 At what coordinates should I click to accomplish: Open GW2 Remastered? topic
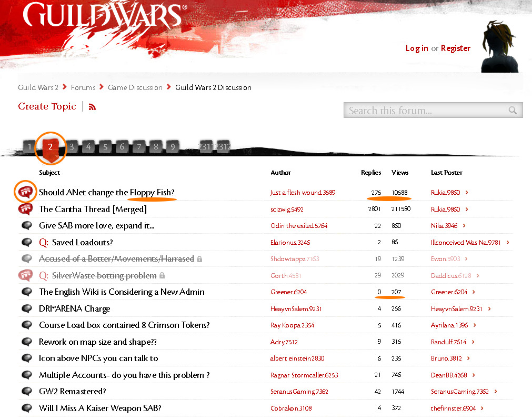click(73, 391)
